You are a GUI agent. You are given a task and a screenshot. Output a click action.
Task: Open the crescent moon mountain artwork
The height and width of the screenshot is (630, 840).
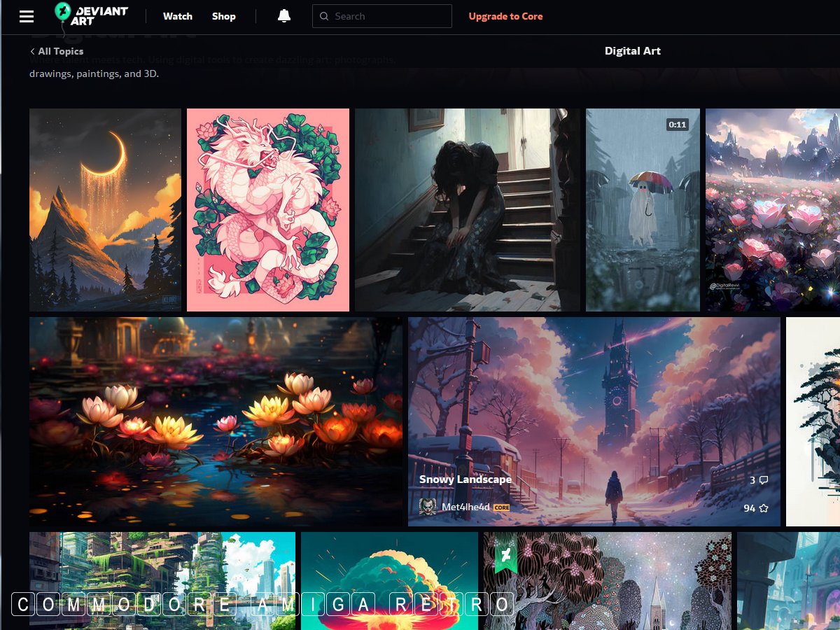[105, 210]
